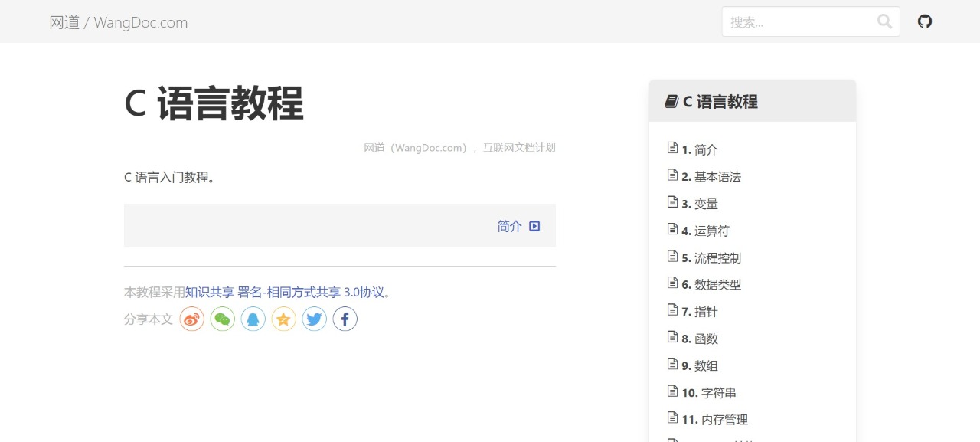Image resolution: width=980 pixels, height=442 pixels.
Task: Share article to Weibo
Action: pyautogui.click(x=191, y=319)
